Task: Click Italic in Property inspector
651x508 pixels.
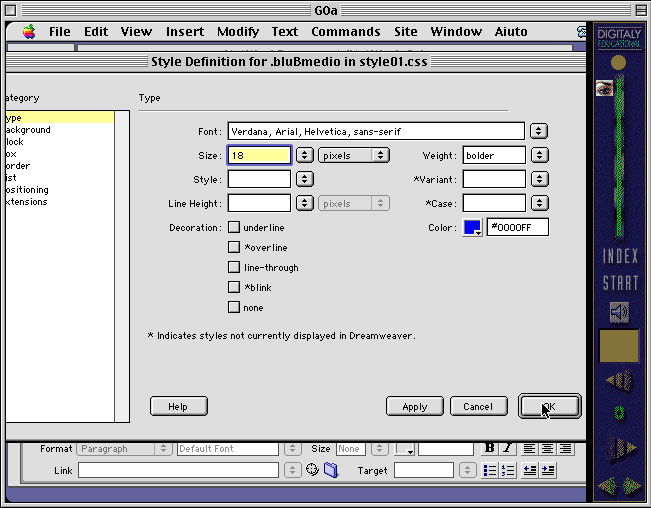Action: coord(507,447)
